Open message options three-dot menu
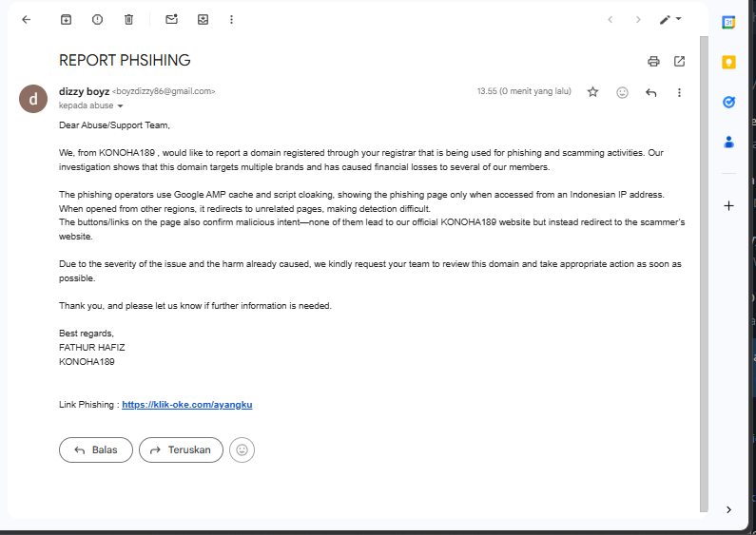Image resolution: width=756 pixels, height=535 pixels. pyautogui.click(x=679, y=92)
